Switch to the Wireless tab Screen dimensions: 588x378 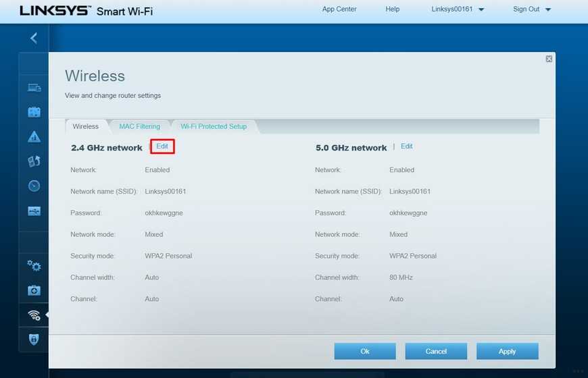[86, 126]
